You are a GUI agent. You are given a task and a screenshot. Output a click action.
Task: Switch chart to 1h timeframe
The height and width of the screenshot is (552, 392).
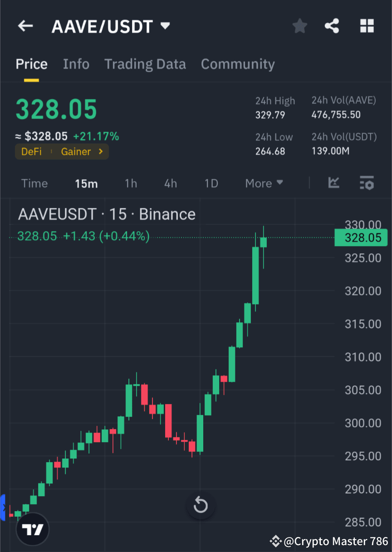pyautogui.click(x=131, y=183)
